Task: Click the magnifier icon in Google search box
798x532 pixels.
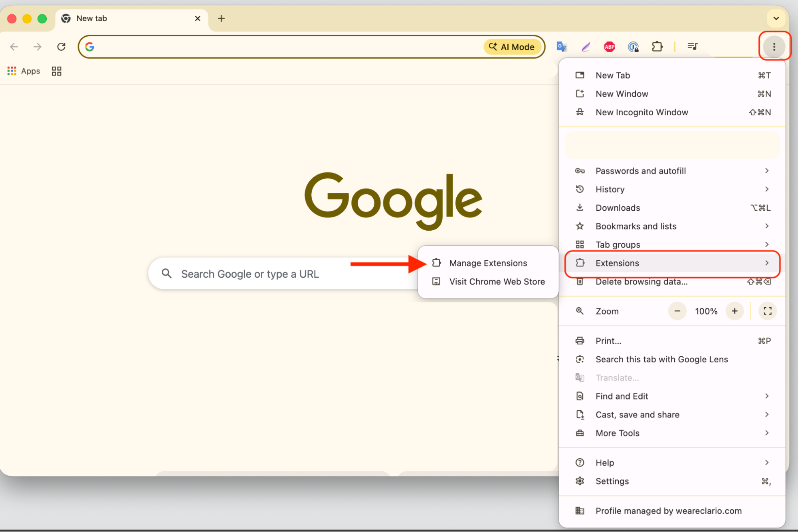Action: tap(166, 273)
